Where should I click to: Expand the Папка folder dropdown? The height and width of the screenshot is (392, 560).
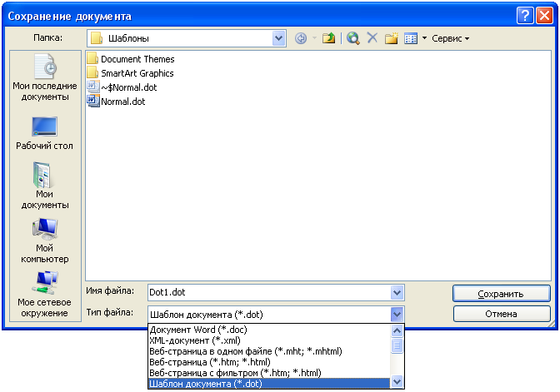(x=278, y=38)
